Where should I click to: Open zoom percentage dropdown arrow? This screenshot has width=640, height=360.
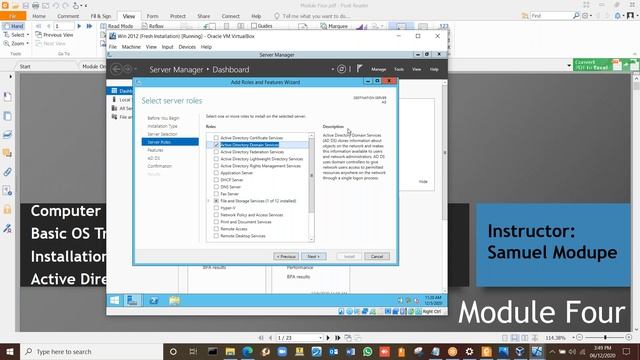pos(573,338)
